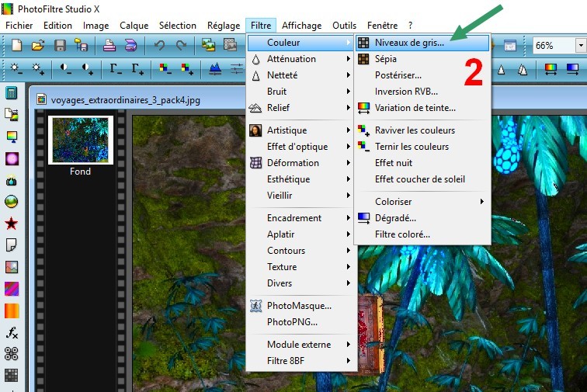
Task: Select Dégradé menu entry
Action: 422,218
